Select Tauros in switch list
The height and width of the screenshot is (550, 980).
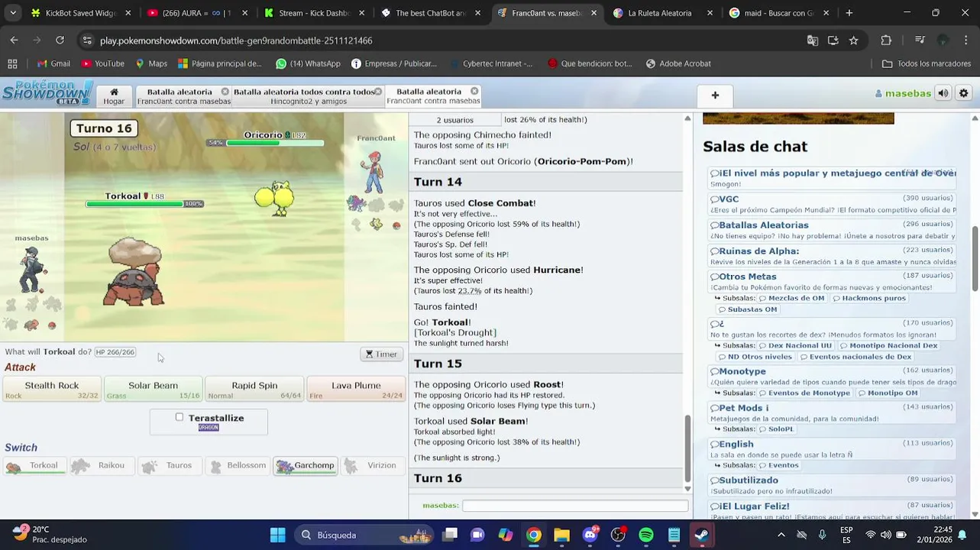point(170,465)
